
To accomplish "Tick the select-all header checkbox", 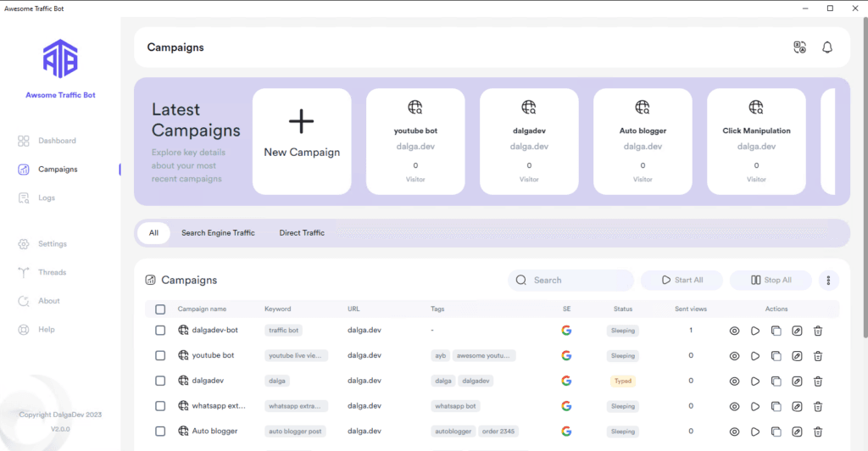I will tap(160, 309).
